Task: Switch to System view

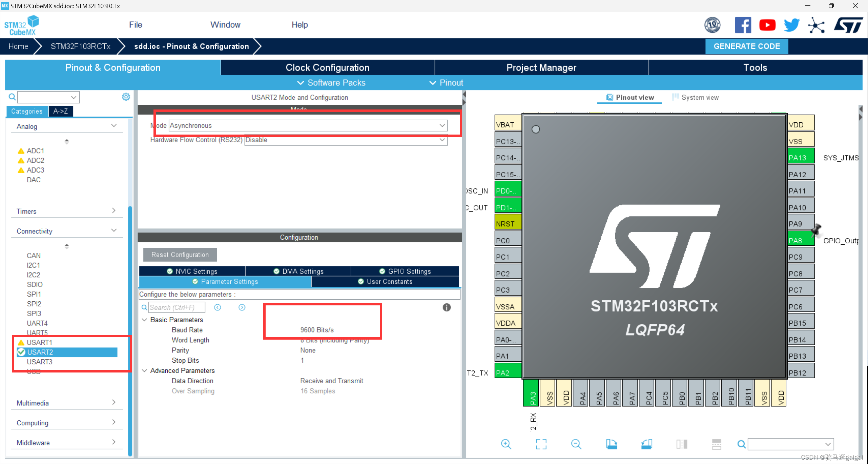Action: [x=695, y=97]
